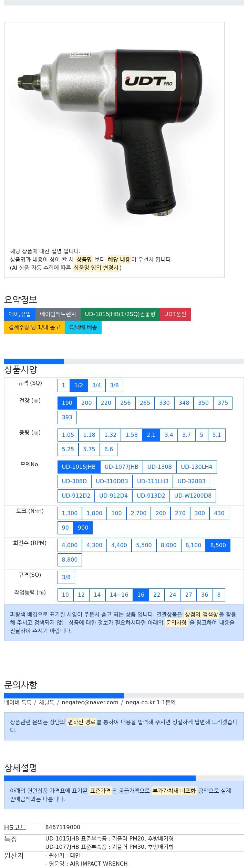The width and height of the screenshot is (248, 868).
Task: Choose the 2,700 torque option
Action: pos(138,513)
